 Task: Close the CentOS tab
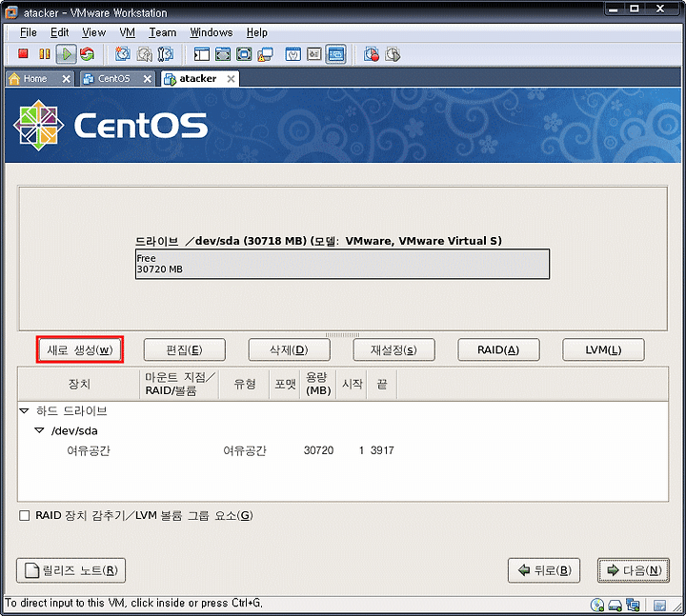pyautogui.click(x=148, y=79)
